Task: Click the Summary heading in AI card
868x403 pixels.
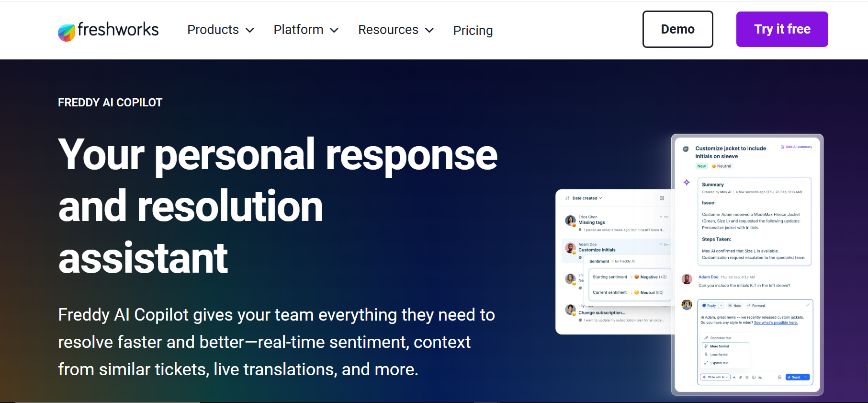Action: pyautogui.click(x=713, y=185)
